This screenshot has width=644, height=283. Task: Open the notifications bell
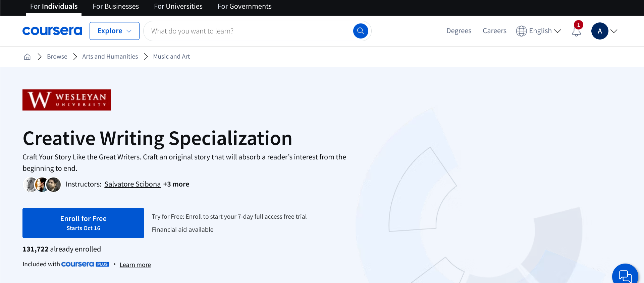[x=577, y=31]
